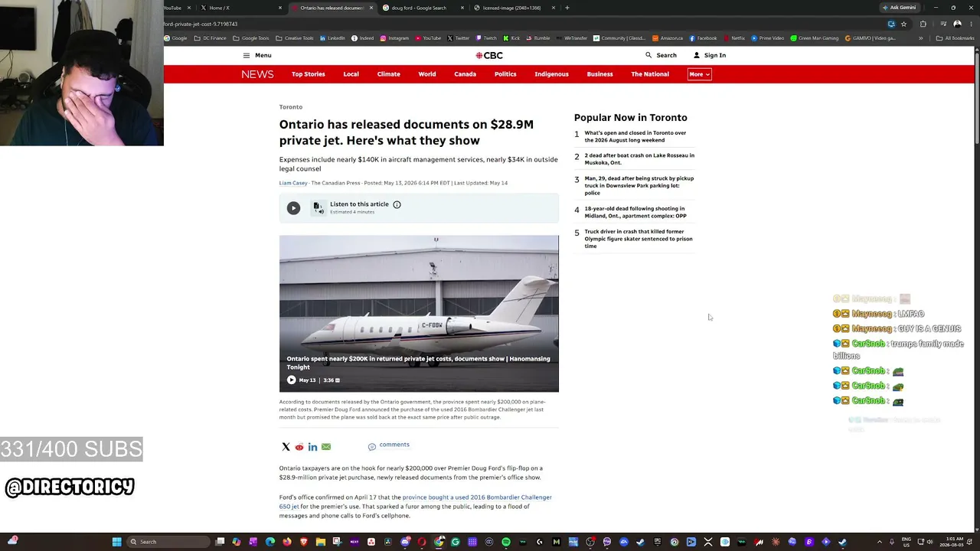The height and width of the screenshot is (551, 980).
Task: Share the article on Reddit
Action: pyautogui.click(x=299, y=447)
